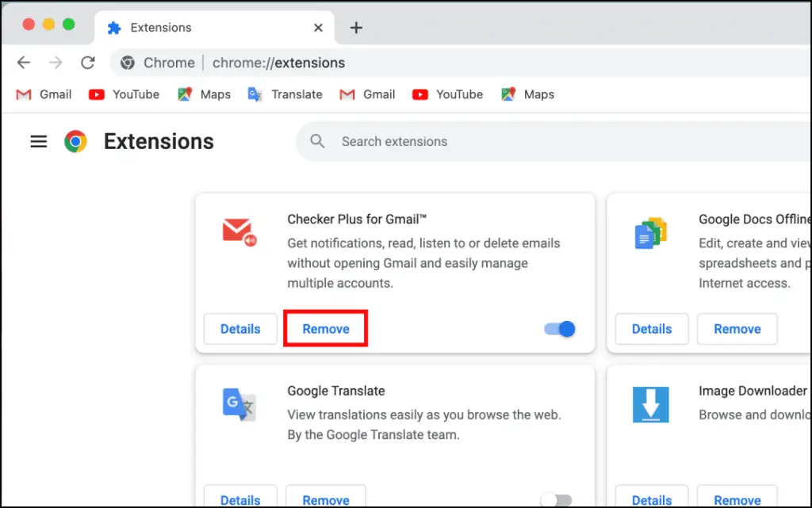812x508 pixels.
Task: Remove the Google Translate extension
Action: coord(326,497)
